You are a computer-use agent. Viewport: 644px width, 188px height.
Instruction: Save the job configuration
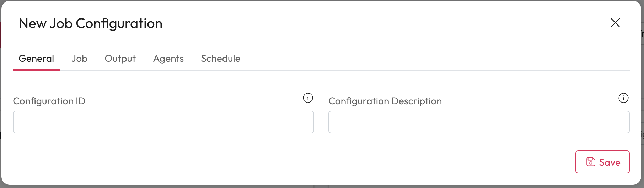click(x=602, y=162)
